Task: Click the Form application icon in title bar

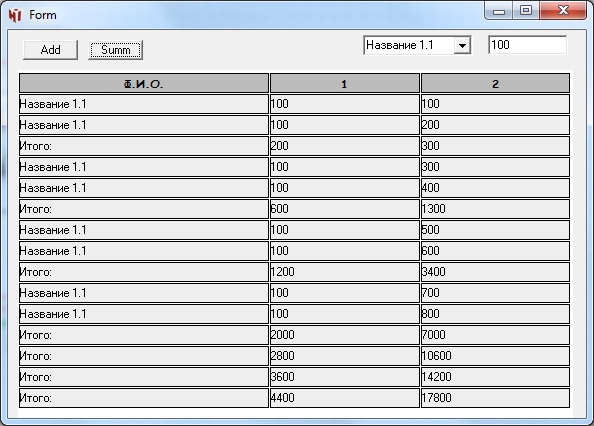Action: click(x=15, y=15)
